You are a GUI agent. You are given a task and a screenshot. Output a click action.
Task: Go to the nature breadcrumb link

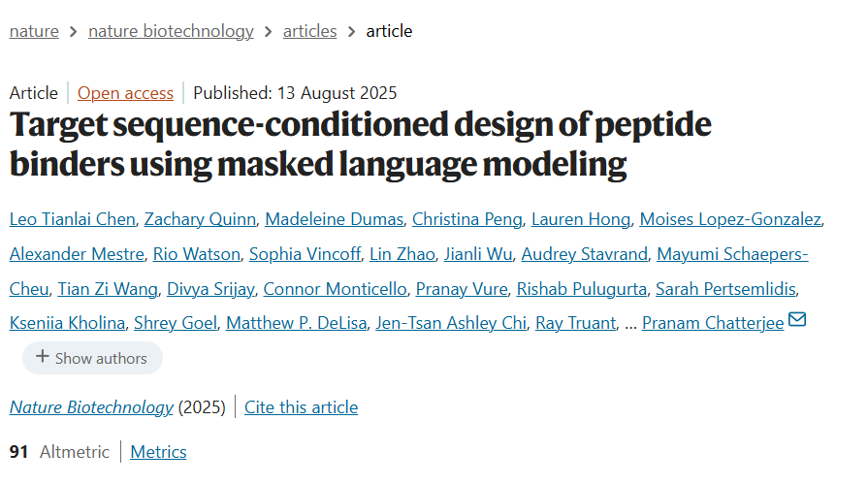click(x=34, y=31)
